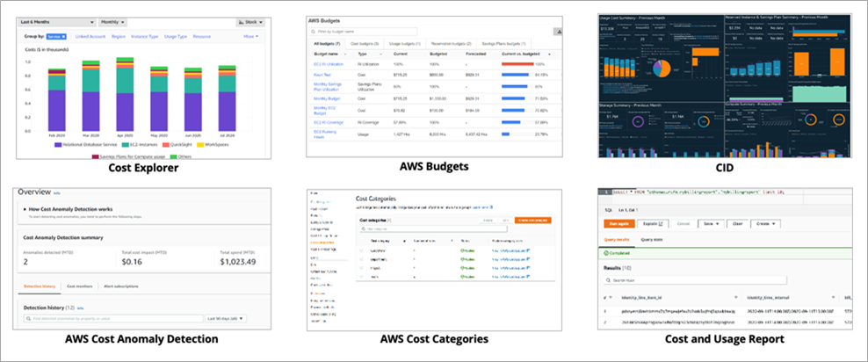Group costs by Instance Type

(x=144, y=37)
